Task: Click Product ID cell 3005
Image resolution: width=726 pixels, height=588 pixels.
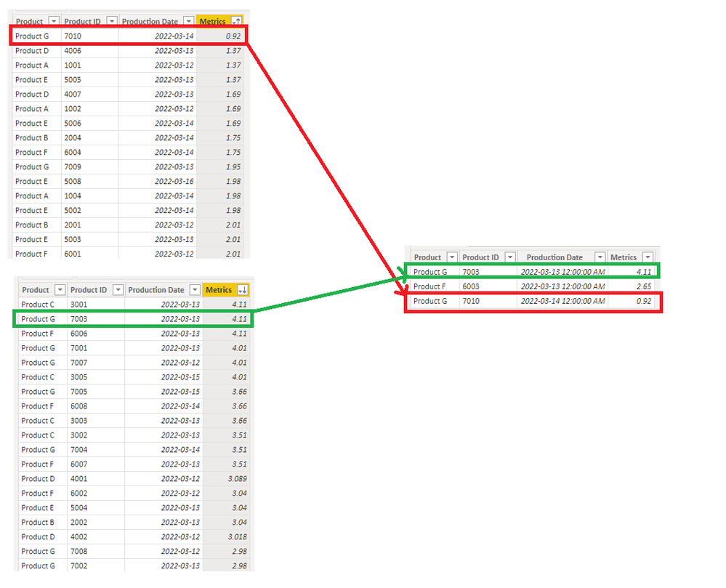Action: coord(78,377)
